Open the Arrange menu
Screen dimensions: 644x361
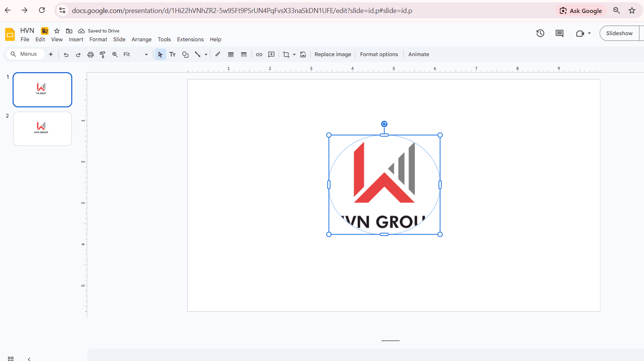tap(141, 39)
